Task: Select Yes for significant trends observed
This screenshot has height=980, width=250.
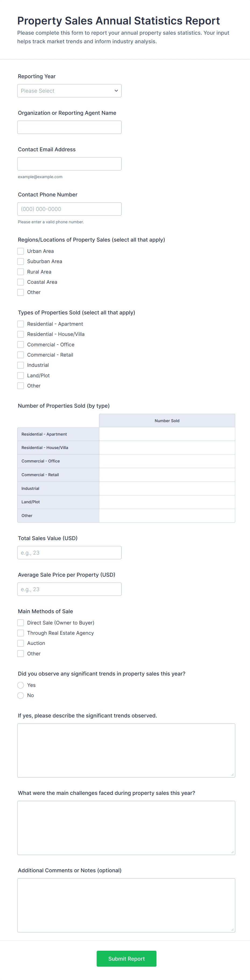Action: coord(20,685)
